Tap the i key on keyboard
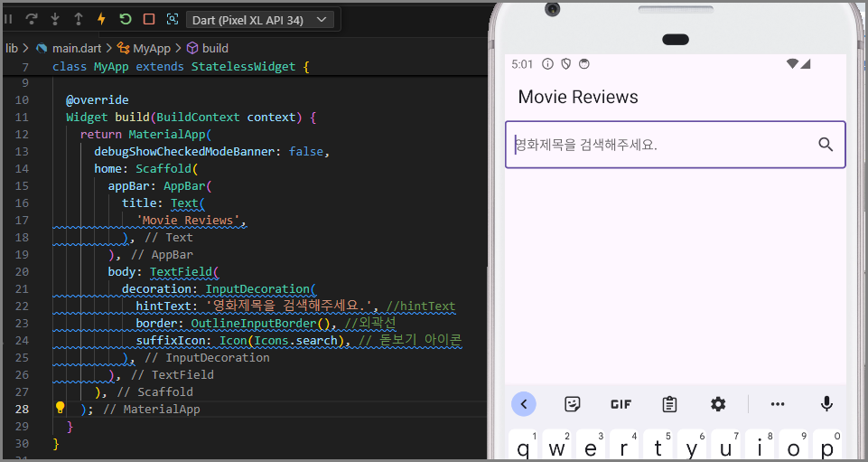The height and width of the screenshot is (462, 868). coord(760,445)
